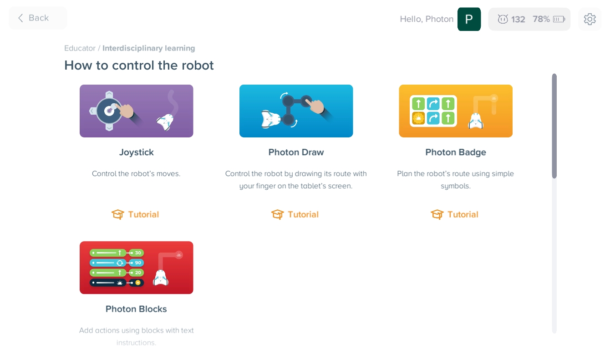Click the vertical scrollbar thumb
The image size is (610, 364).
[x=554, y=126]
